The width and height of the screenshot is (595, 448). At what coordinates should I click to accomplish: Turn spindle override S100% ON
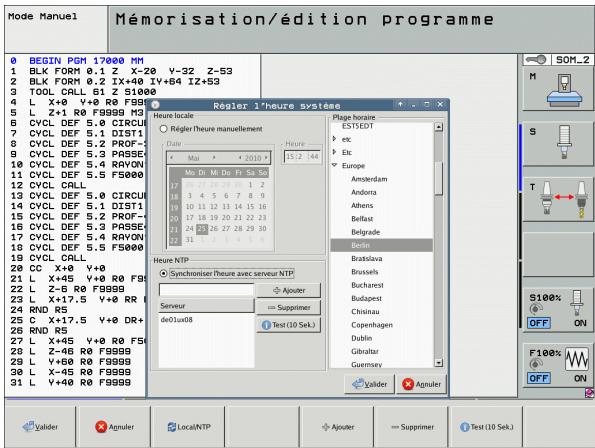(580, 323)
